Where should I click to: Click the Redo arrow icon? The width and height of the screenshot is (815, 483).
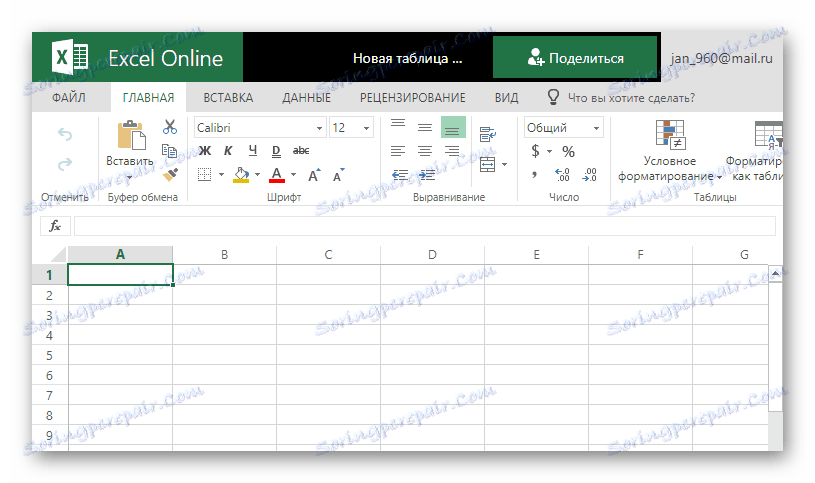[65, 164]
